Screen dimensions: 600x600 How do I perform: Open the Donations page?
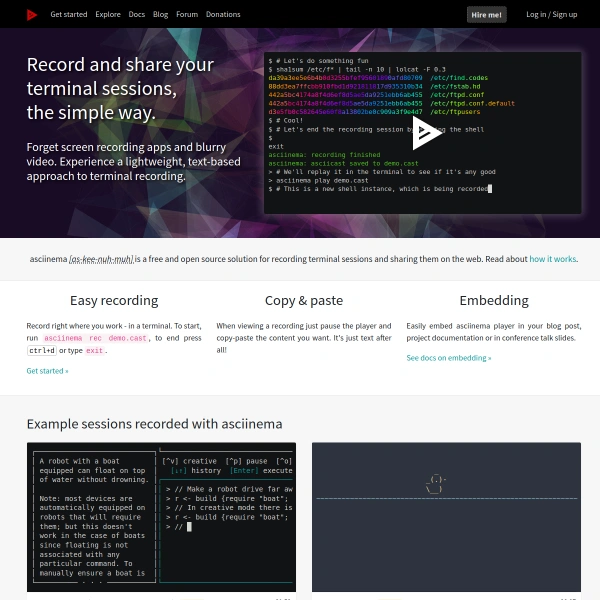pyautogui.click(x=223, y=15)
